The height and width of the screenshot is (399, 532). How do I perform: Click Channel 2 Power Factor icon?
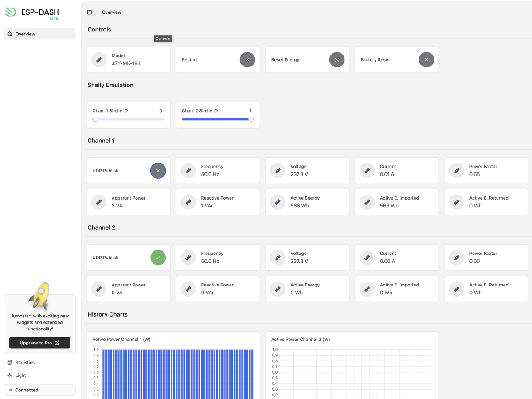coord(457,257)
